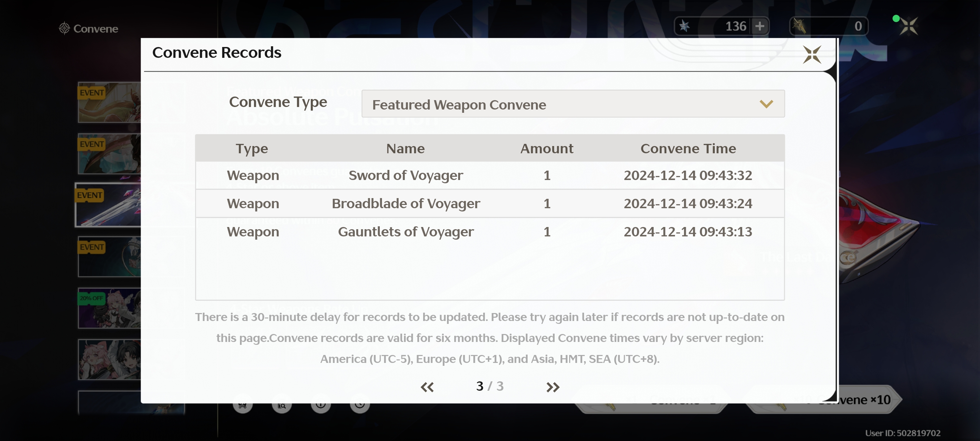Image resolution: width=980 pixels, height=441 pixels.
Task: Click the Forging Tide currency icon
Action: point(799,26)
